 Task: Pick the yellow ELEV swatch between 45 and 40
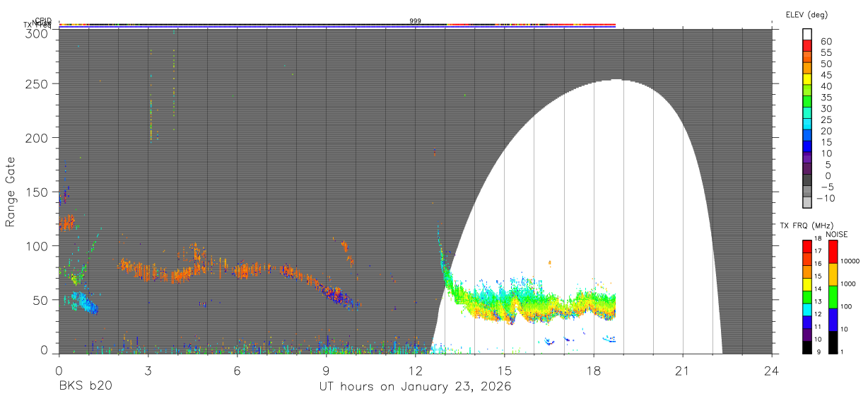tap(807, 80)
